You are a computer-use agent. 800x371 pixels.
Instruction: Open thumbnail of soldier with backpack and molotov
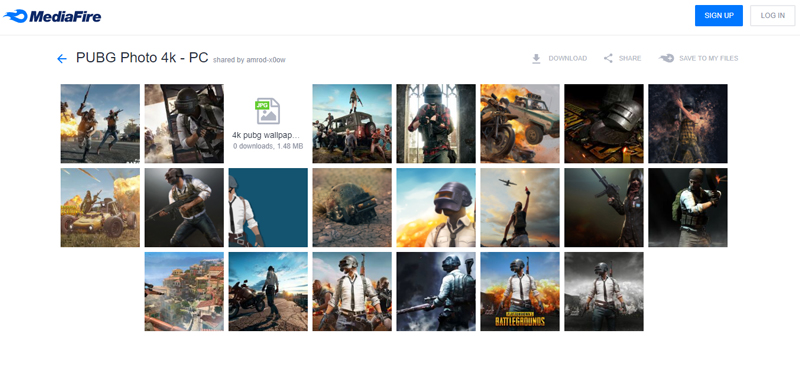pos(688,208)
